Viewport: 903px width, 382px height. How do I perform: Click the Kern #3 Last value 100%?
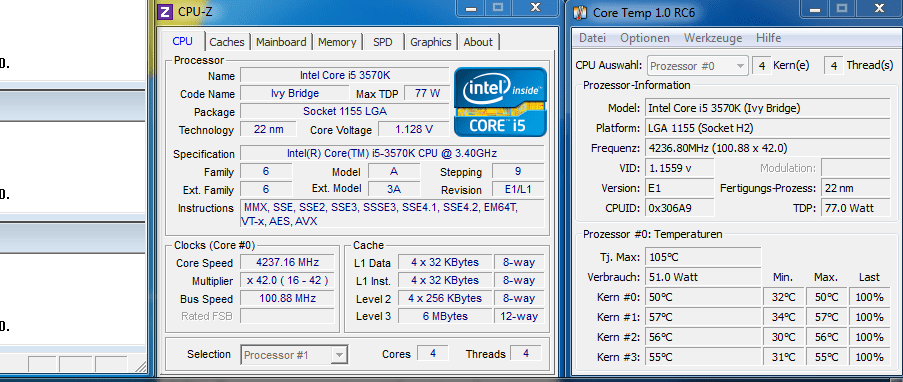pyautogui.click(x=870, y=357)
